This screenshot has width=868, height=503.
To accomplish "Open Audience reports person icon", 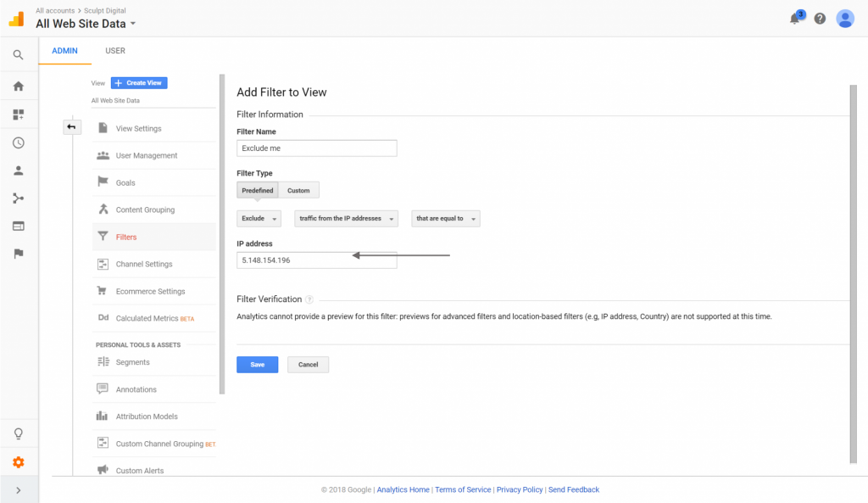I will pos(19,170).
